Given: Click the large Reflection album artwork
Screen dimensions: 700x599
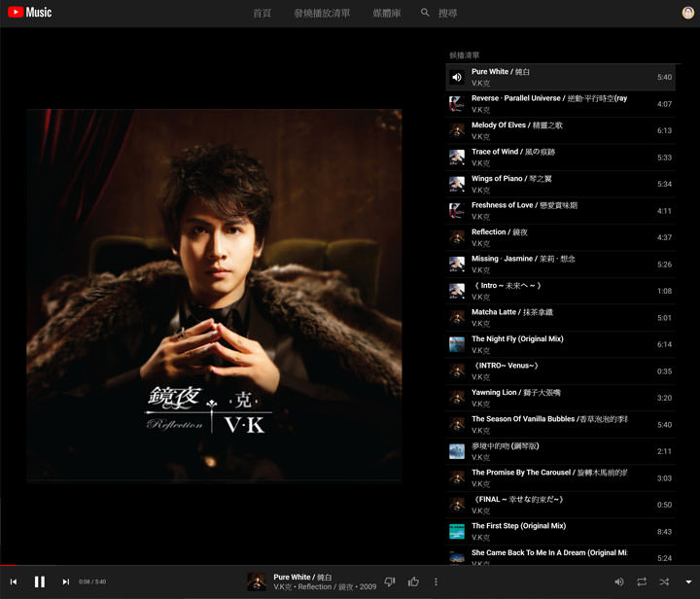Looking at the screenshot, I should (x=214, y=296).
